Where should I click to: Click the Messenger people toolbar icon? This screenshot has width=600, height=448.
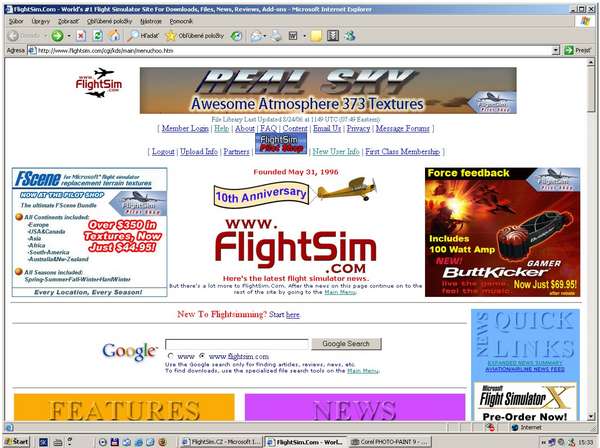pyautogui.click(x=350, y=36)
